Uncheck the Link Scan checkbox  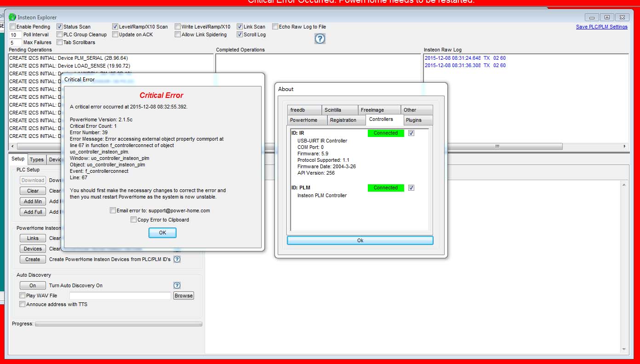tap(240, 27)
